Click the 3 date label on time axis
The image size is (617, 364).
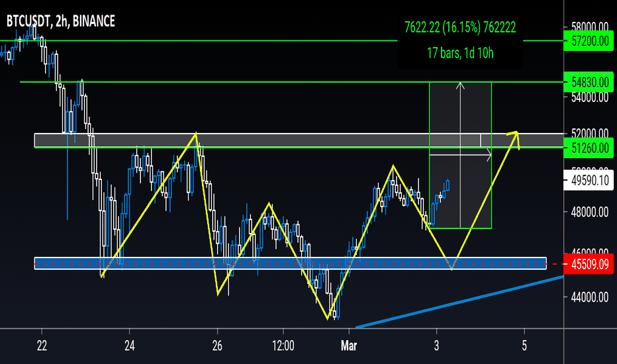[436, 346]
